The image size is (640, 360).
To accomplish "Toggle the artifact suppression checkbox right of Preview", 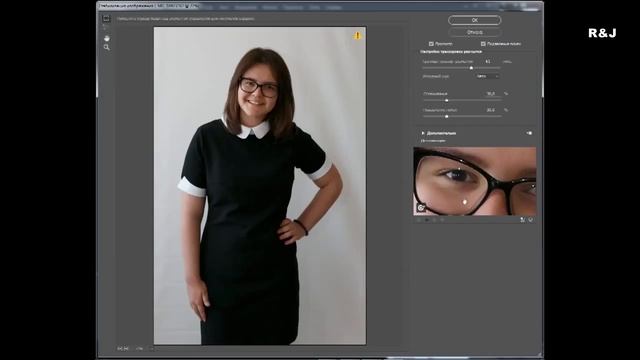I will click(x=483, y=44).
